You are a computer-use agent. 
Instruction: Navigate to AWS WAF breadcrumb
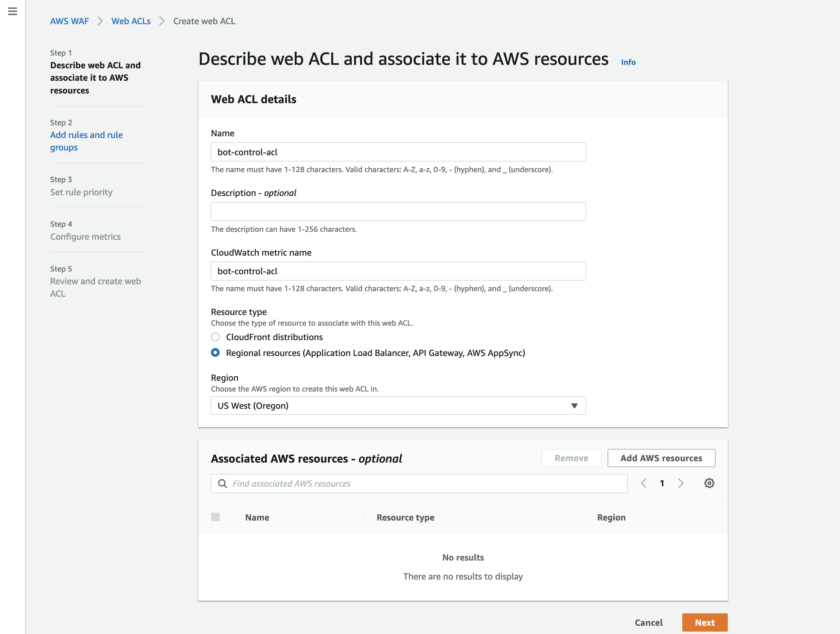click(x=69, y=21)
